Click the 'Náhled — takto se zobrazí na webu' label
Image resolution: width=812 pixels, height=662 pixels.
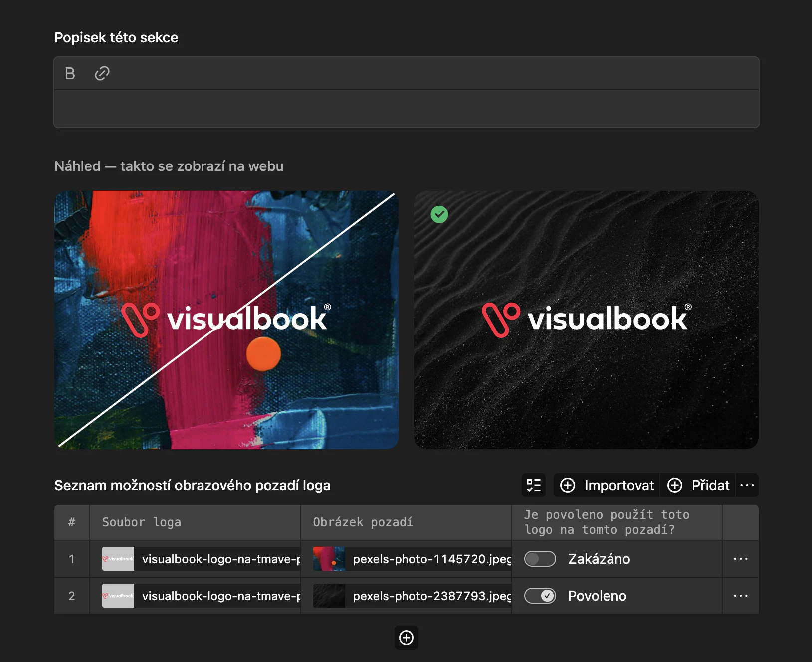[x=169, y=166]
